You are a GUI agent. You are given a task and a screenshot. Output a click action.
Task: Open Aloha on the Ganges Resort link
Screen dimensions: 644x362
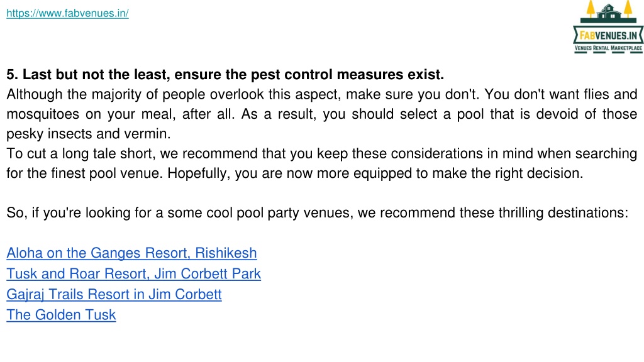131,253
